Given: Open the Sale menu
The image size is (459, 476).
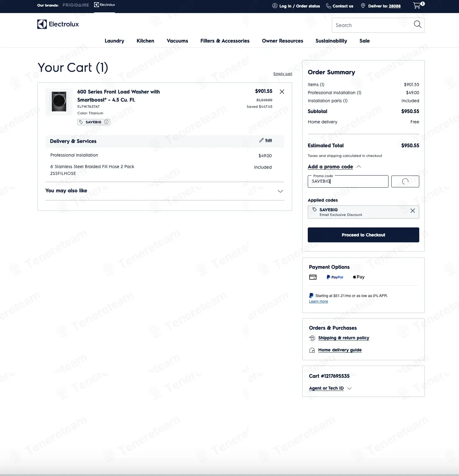Looking at the screenshot, I should click(x=364, y=41).
